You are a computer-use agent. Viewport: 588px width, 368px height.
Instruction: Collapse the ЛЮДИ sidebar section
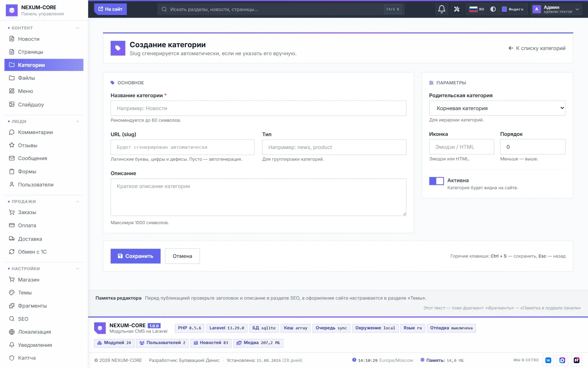77,121
